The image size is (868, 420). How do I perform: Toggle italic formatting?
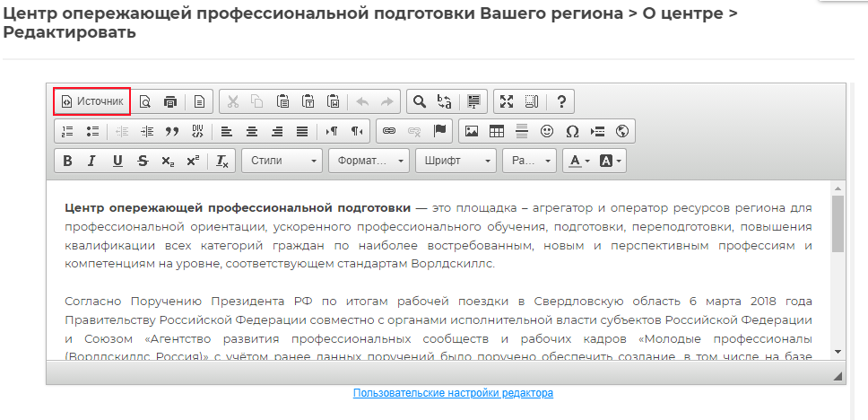click(91, 162)
